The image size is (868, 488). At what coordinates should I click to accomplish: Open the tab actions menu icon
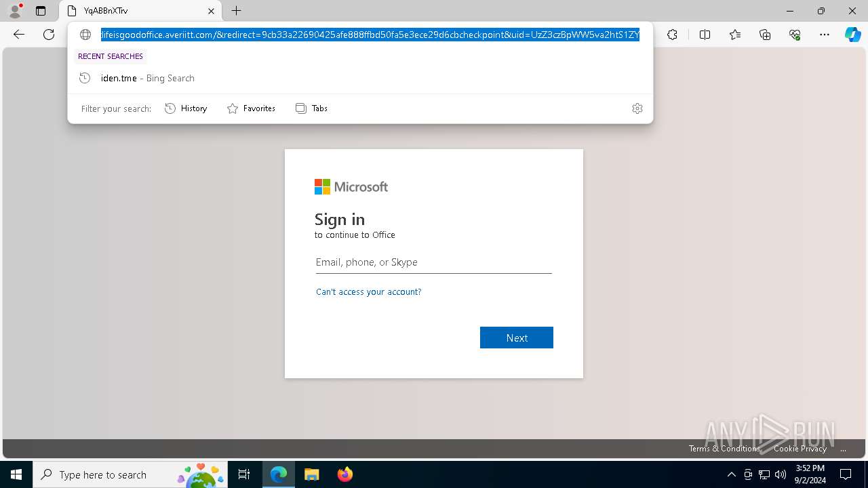pos(41,11)
